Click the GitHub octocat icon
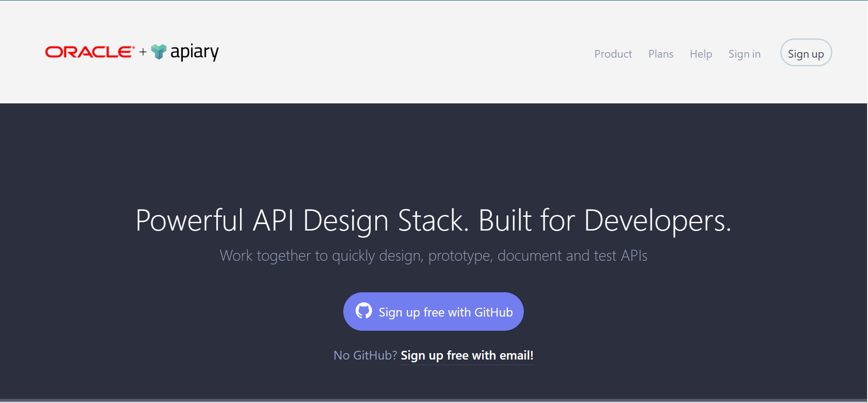Image resolution: width=868 pixels, height=403 pixels. (x=364, y=311)
